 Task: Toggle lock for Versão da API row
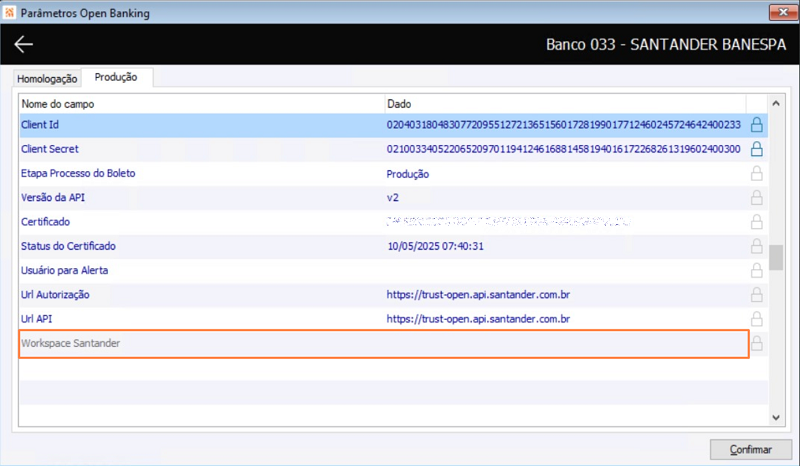(x=757, y=198)
